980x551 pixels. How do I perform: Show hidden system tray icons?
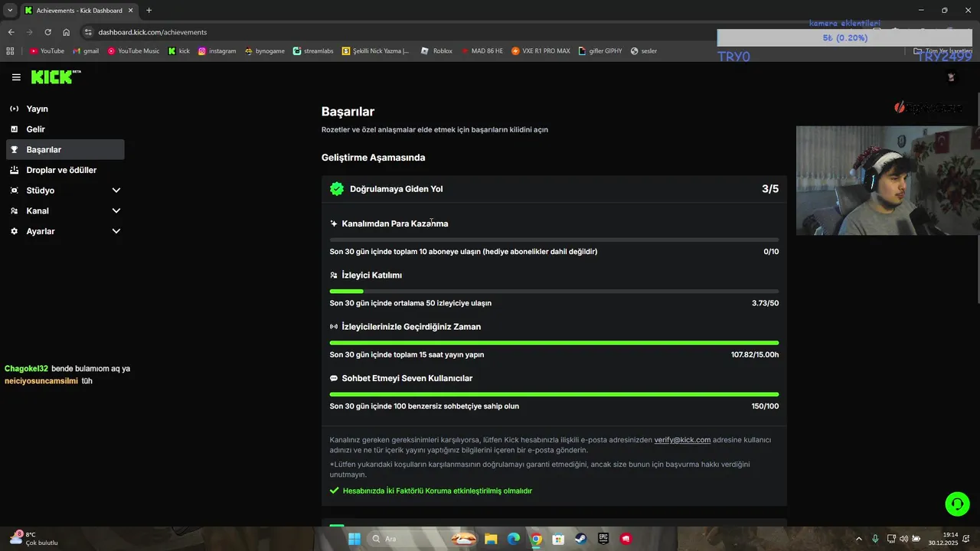(858, 539)
